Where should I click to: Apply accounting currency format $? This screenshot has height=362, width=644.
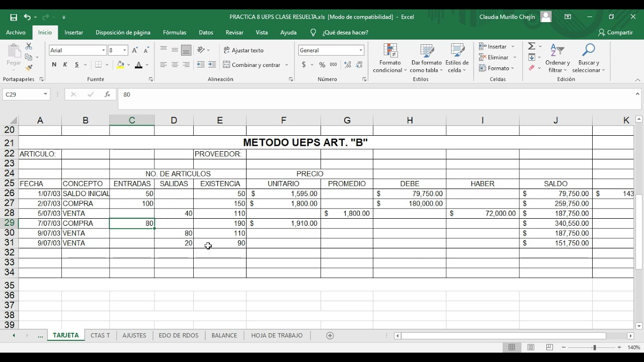(304, 65)
